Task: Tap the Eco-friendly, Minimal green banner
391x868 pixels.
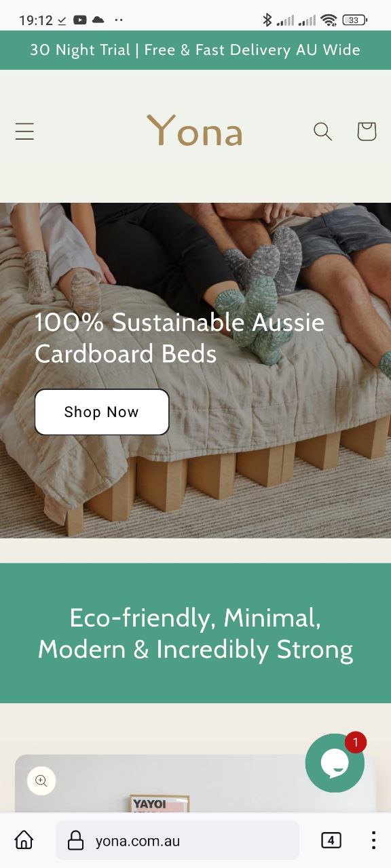Action: pyautogui.click(x=195, y=633)
